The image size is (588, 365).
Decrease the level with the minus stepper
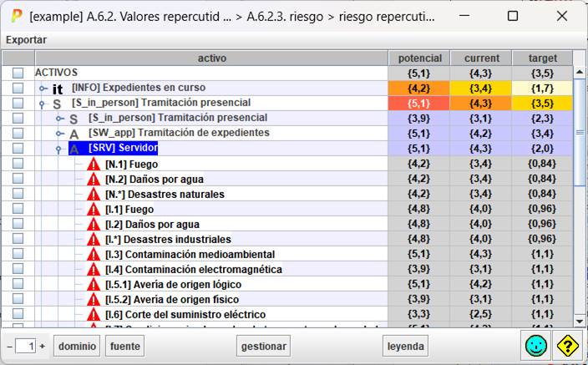pyautogui.click(x=10, y=347)
